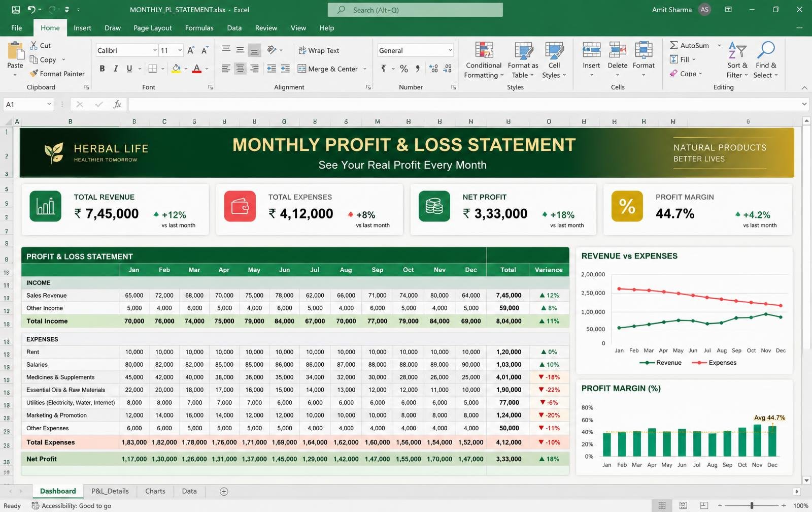This screenshot has height=512, width=812.
Task: Expand the font name Calibri dropdown
Action: [x=155, y=50]
